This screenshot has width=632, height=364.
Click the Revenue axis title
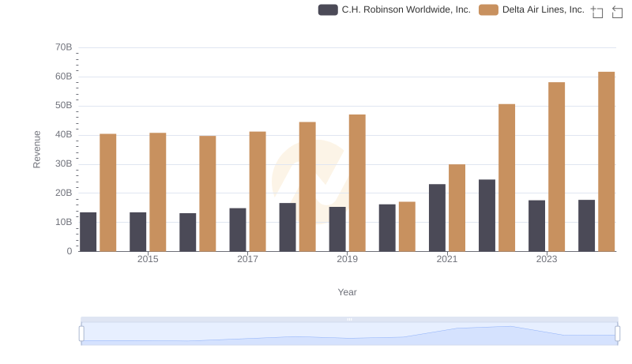(36, 149)
